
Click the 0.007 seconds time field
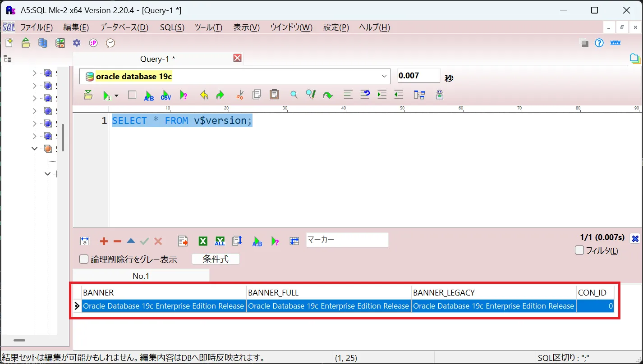tap(418, 76)
